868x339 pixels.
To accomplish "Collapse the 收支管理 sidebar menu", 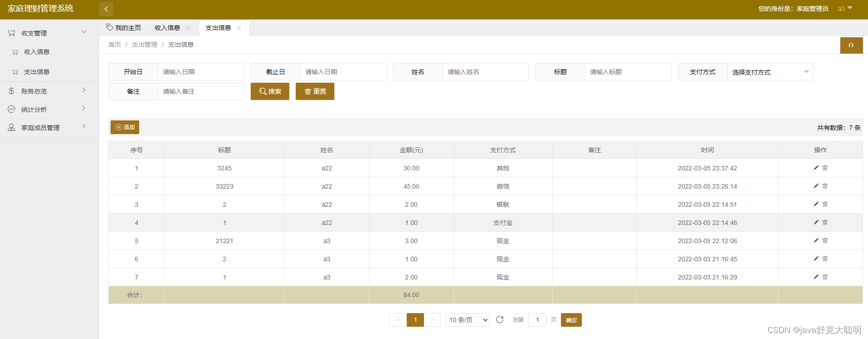I will pyautogui.click(x=49, y=33).
